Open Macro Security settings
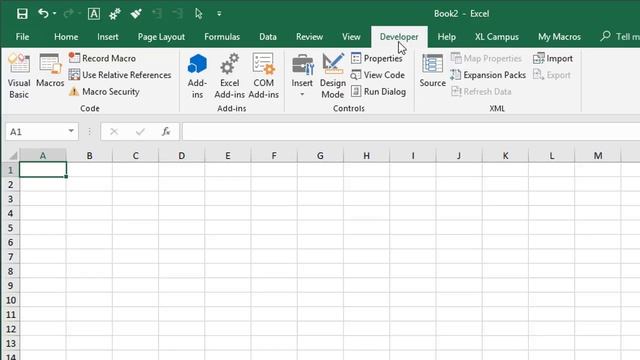The width and height of the screenshot is (640, 360). coord(104,91)
